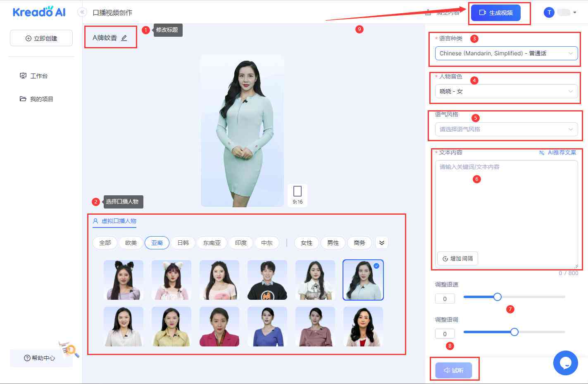The image size is (588, 384).
Task: Select the 9:16 aspect ratio icon
Action: [298, 195]
